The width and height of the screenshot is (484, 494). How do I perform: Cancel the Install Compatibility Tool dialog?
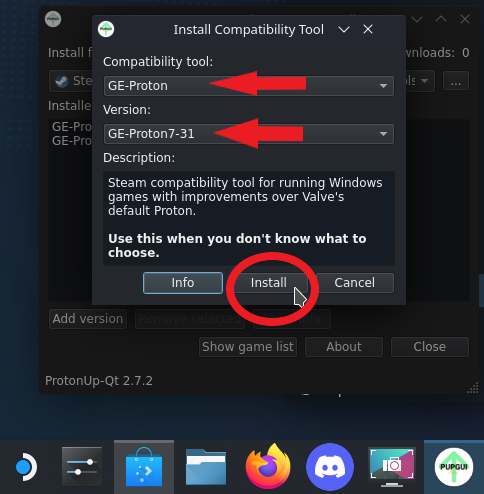(x=355, y=283)
